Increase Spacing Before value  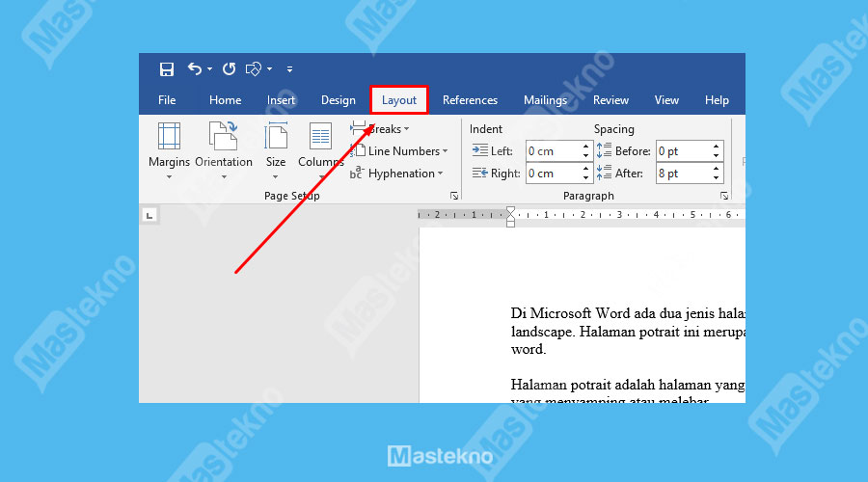click(x=717, y=147)
